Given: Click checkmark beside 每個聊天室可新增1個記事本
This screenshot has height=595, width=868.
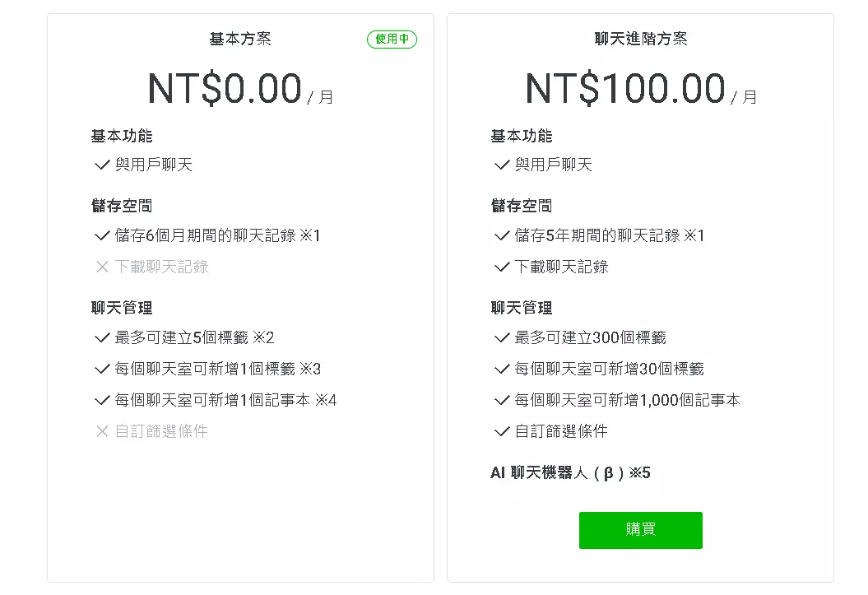Looking at the screenshot, I should point(102,401).
